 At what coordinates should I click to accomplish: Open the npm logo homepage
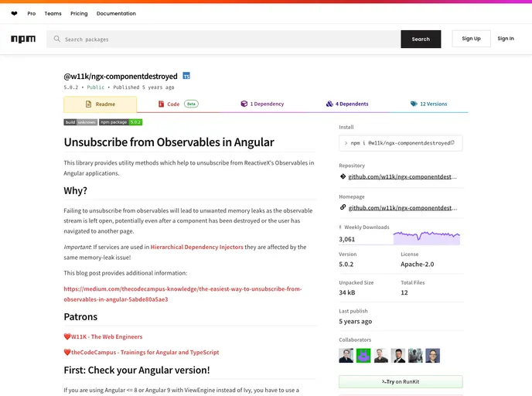(x=23, y=39)
